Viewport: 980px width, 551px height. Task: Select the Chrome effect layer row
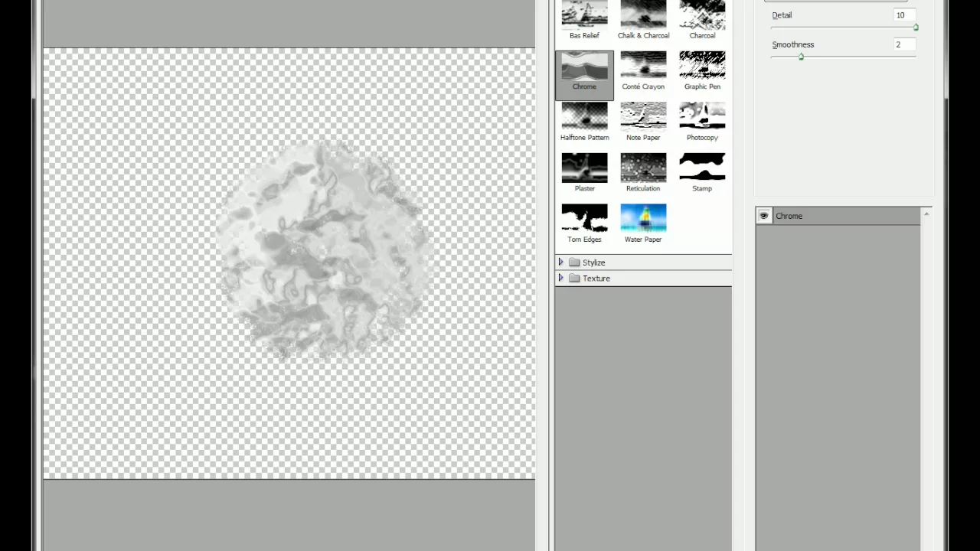click(838, 216)
